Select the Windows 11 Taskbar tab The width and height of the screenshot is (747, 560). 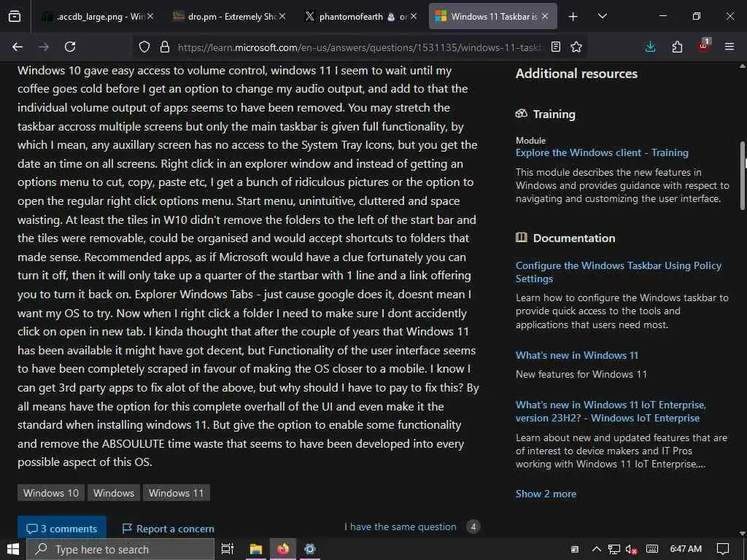(493, 17)
